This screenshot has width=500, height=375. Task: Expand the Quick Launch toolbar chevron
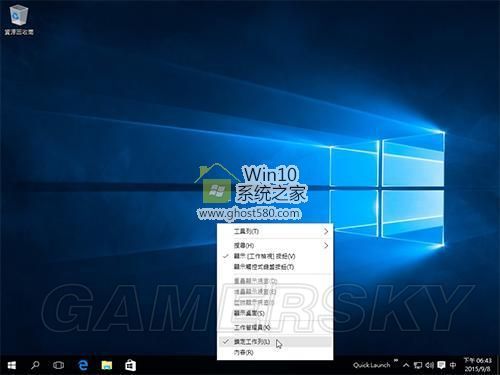(x=396, y=360)
